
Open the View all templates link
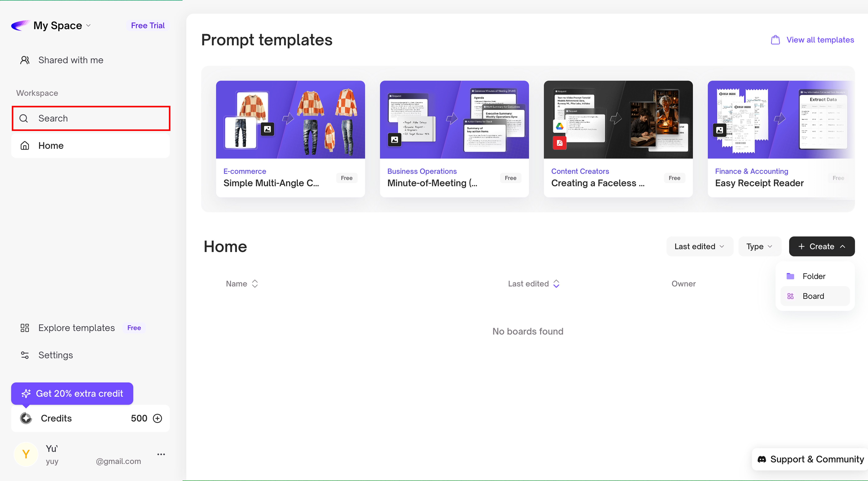point(820,40)
